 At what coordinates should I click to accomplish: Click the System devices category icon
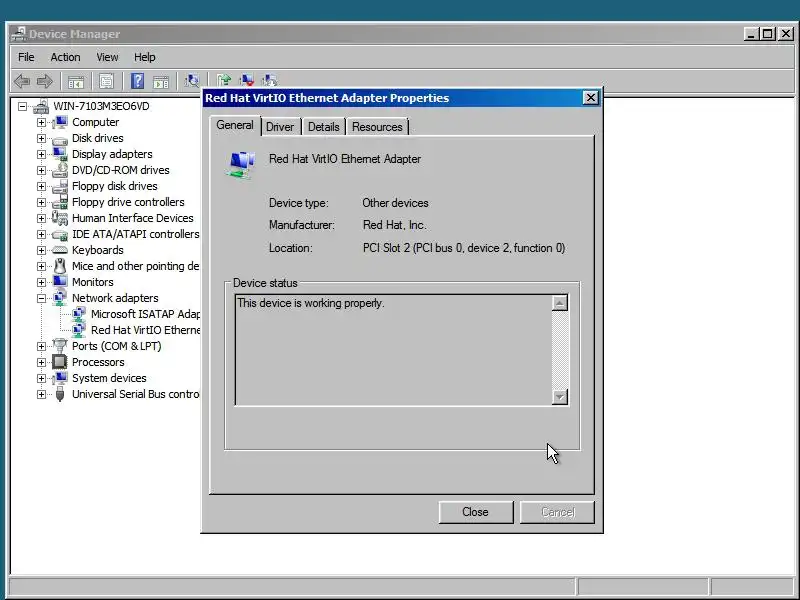coord(60,378)
